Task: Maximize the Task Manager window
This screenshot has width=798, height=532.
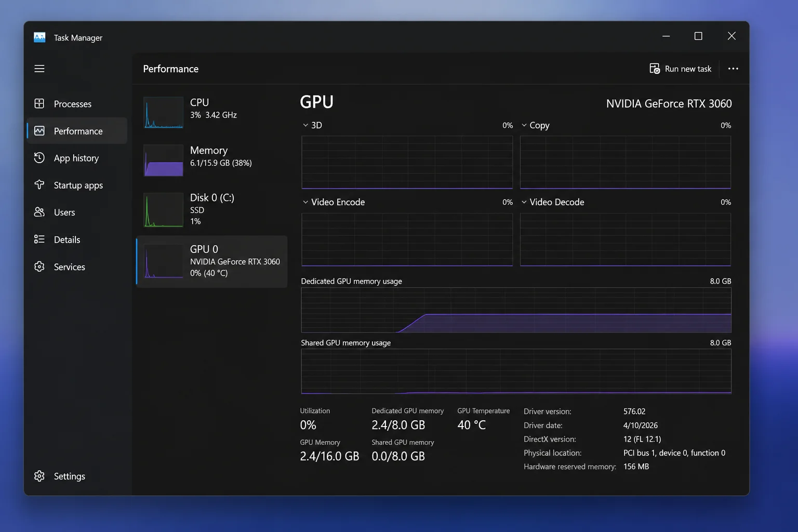Action: (x=698, y=36)
